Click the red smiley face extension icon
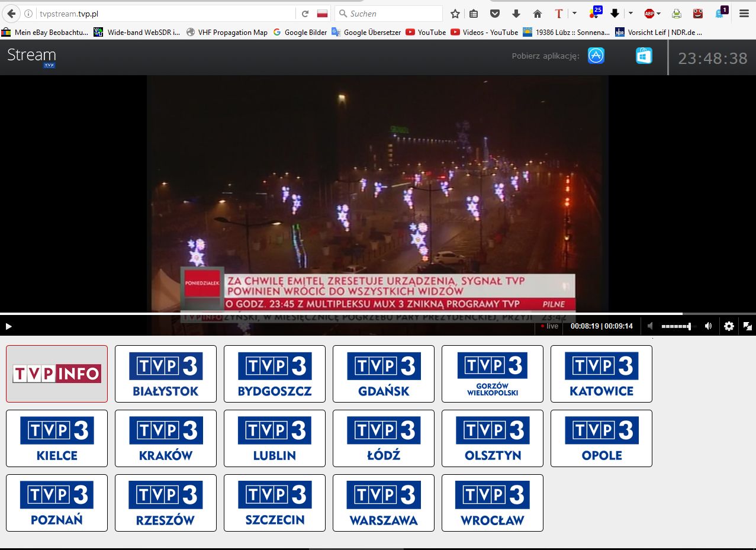This screenshot has width=756, height=550. 698,14
